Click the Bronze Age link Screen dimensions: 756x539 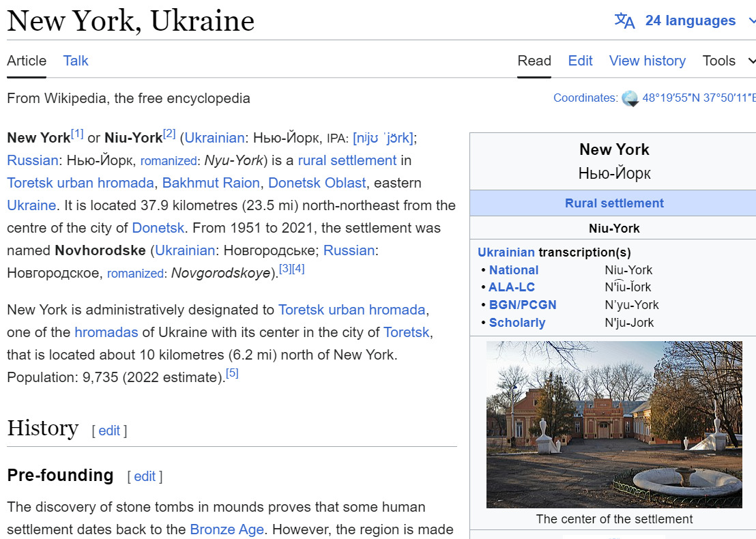point(227,529)
